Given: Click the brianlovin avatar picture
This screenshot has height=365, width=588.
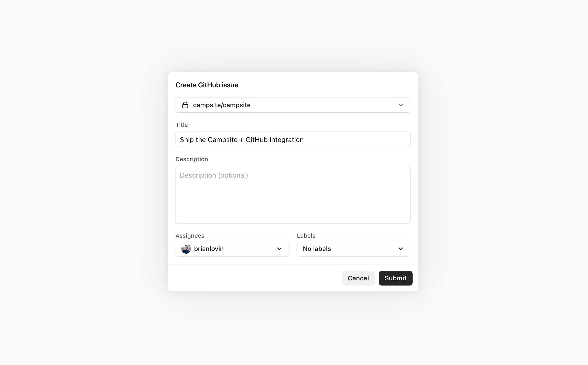Looking at the screenshot, I should tap(186, 249).
